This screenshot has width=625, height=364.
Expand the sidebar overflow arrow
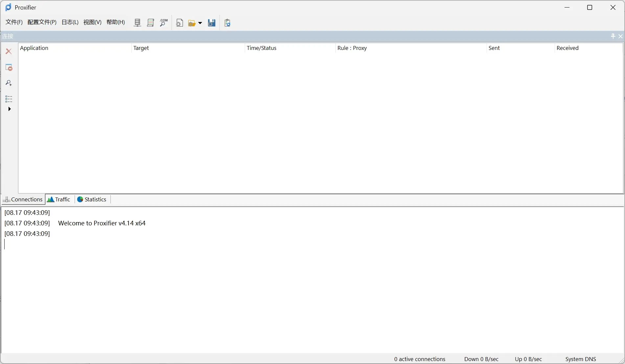coord(10,109)
